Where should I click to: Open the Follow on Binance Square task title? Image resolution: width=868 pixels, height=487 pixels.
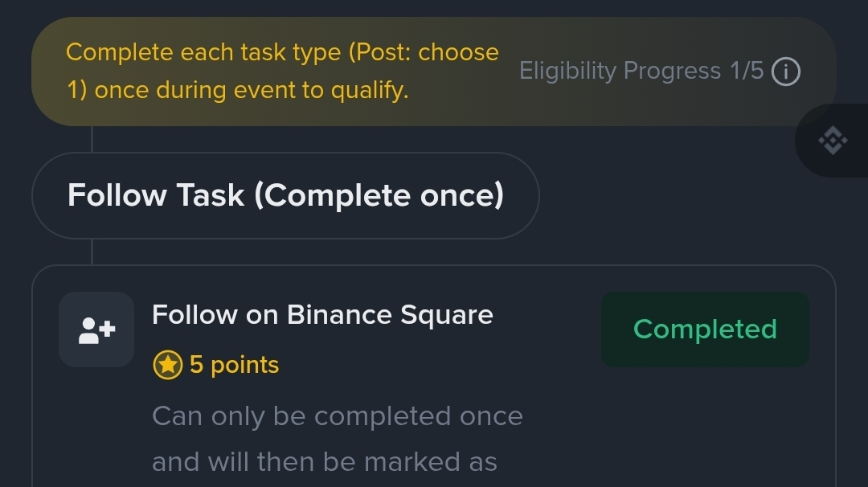tap(321, 314)
